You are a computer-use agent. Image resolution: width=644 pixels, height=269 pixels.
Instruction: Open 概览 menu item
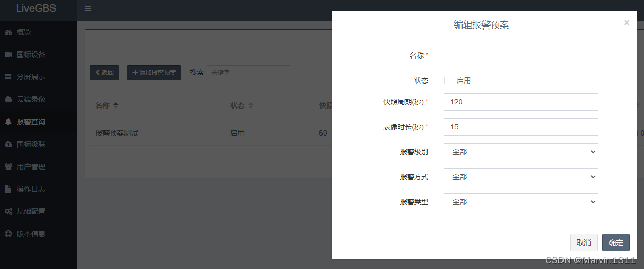click(38, 32)
